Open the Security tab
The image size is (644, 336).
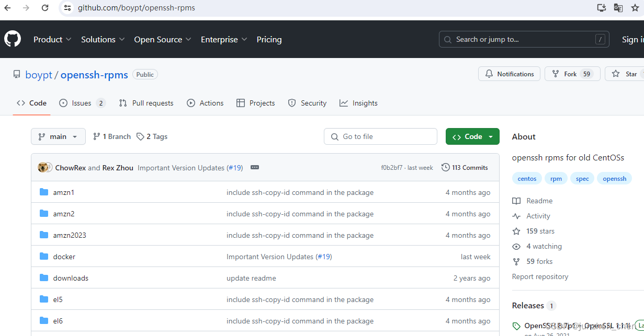pyautogui.click(x=307, y=103)
